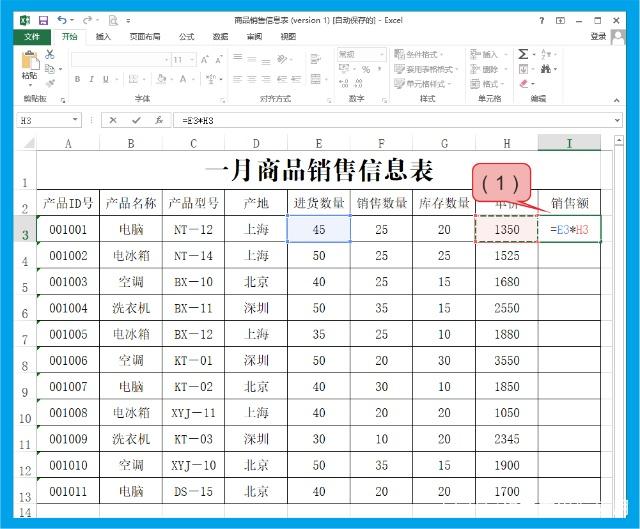Click the AutoSum sigma icon
Screen dimensions: 640x529
pos(523,54)
